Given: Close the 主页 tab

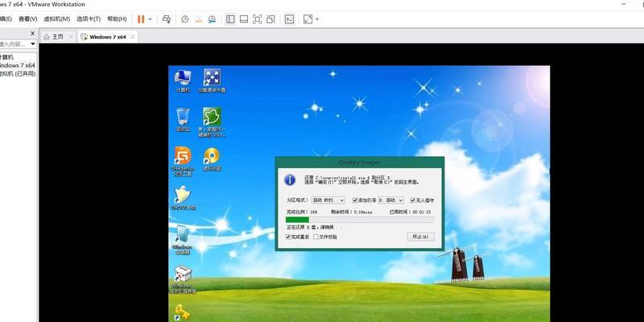Looking at the screenshot, I should (x=71, y=36).
